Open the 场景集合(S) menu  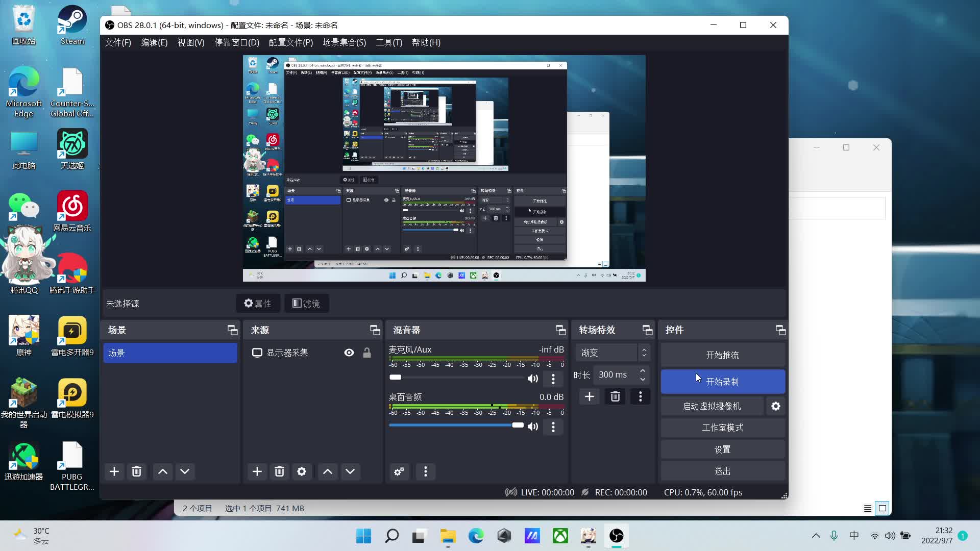pyautogui.click(x=343, y=43)
